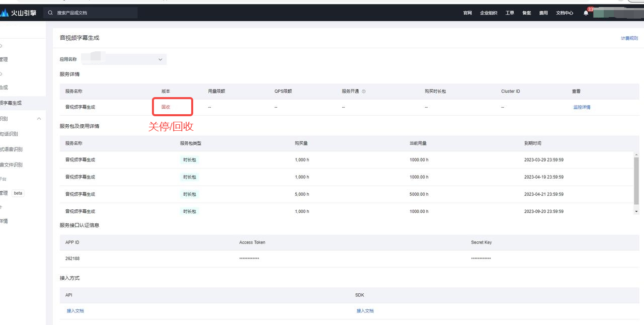Select 工单 in the top bar

(510, 13)
